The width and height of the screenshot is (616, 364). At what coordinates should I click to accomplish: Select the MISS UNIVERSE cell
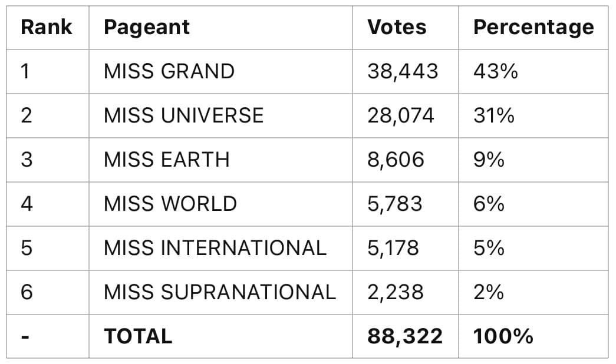point(183,115)
